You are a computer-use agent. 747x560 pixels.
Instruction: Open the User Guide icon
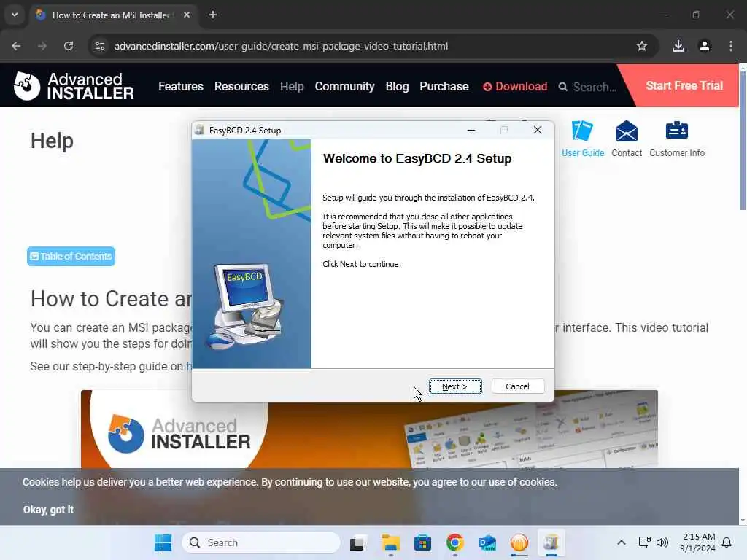click(x=582, y=139)
